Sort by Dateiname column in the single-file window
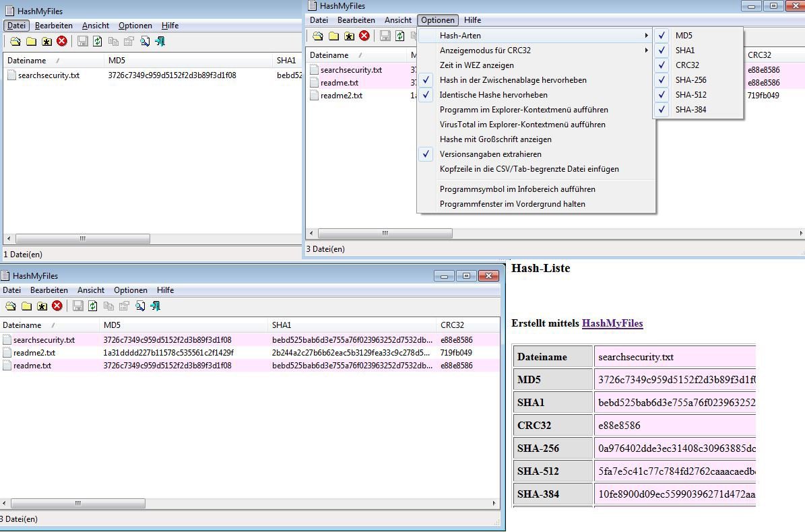805x532 pixels. 27,61
